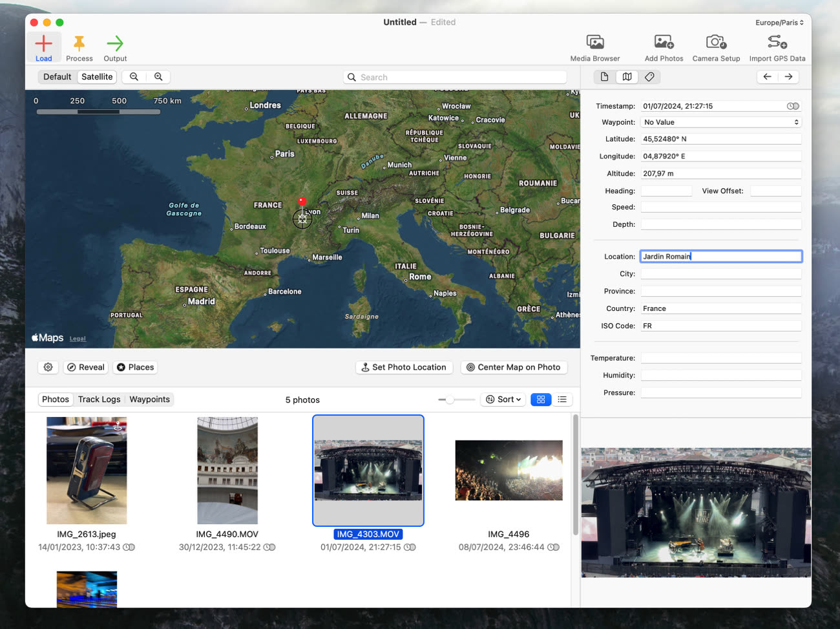Click the clock icon beside Timestamp field
This screenshot has height=629, width=840.
793,106
